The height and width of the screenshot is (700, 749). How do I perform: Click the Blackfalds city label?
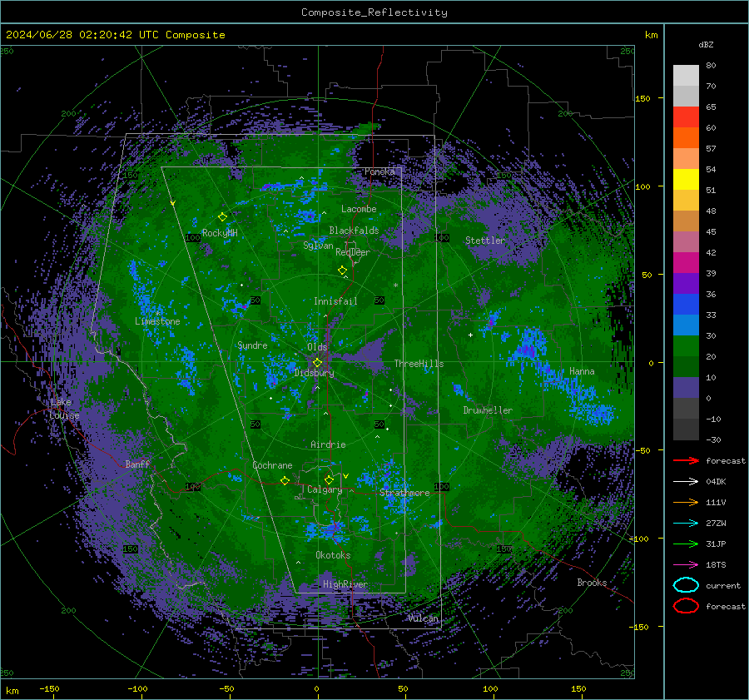click(354, 231)
